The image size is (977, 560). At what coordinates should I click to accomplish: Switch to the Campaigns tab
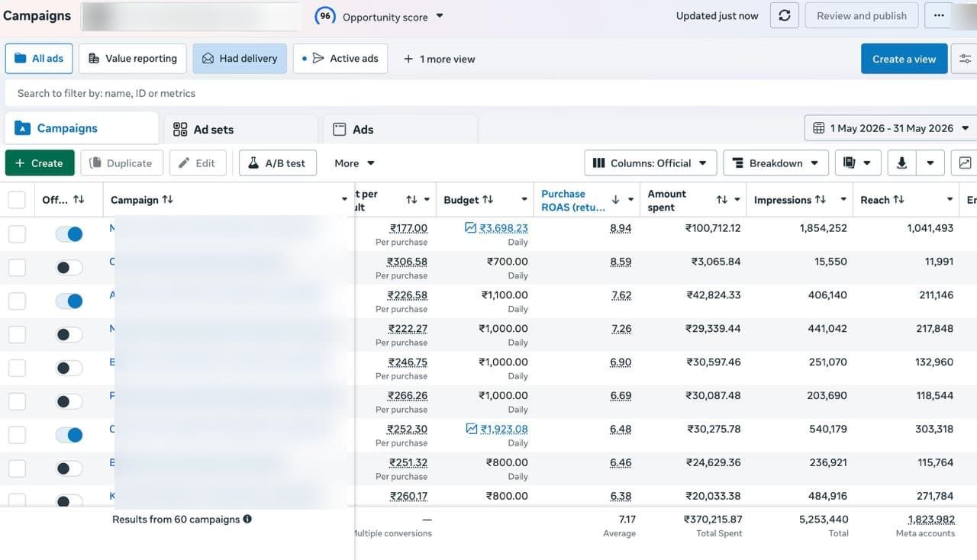[81, 128]
